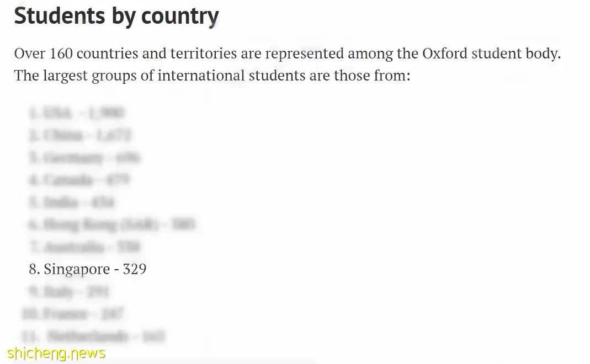
Task: Select the "8. Singapore - 329" list entry
Action: point(88,269)
